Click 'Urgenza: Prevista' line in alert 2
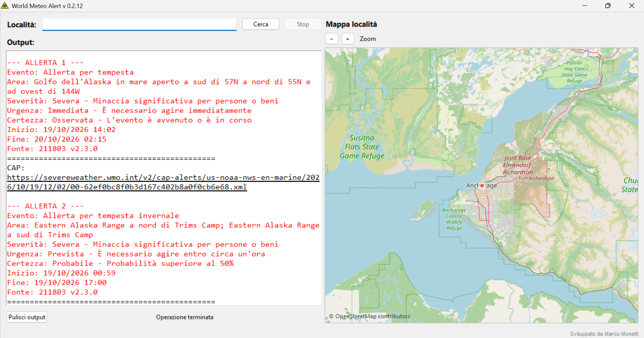 coord(136,254)
